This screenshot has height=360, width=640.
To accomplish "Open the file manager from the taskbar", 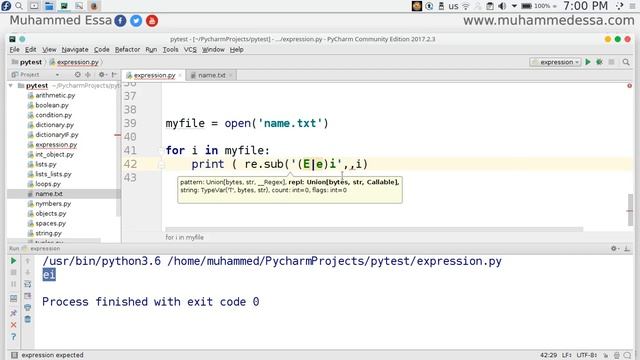I will coord(49,6).
